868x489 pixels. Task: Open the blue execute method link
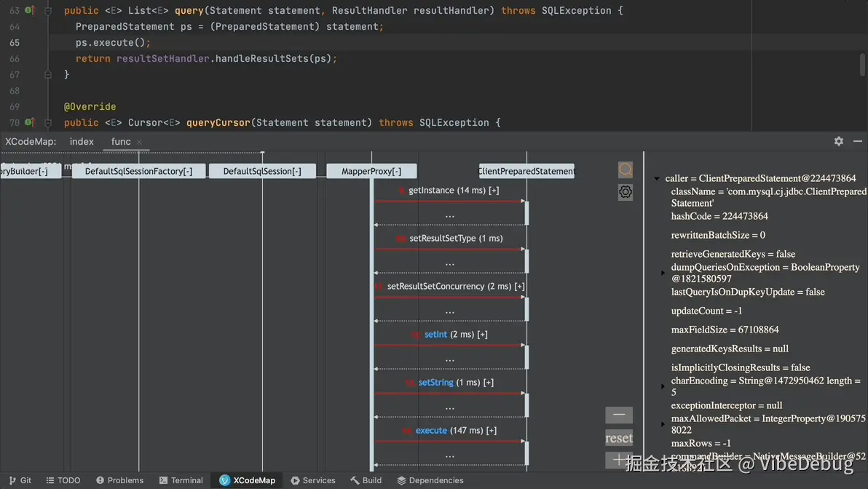[x=431, y=431]
